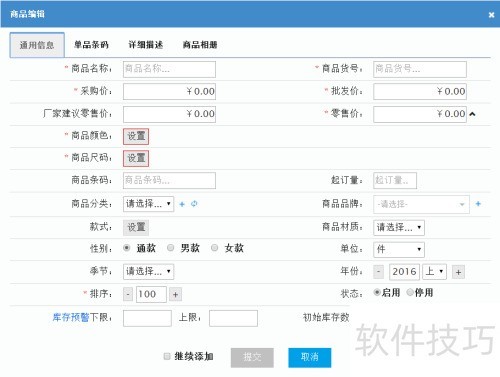
Task: Click the 年份 2016 field
Action: 404,272
